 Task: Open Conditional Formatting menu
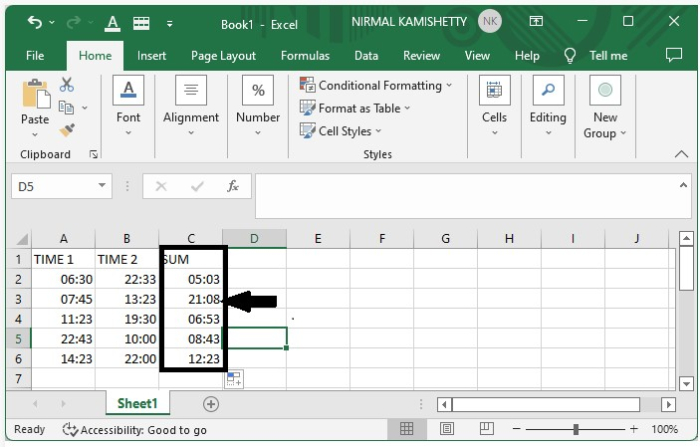[376, 85]
